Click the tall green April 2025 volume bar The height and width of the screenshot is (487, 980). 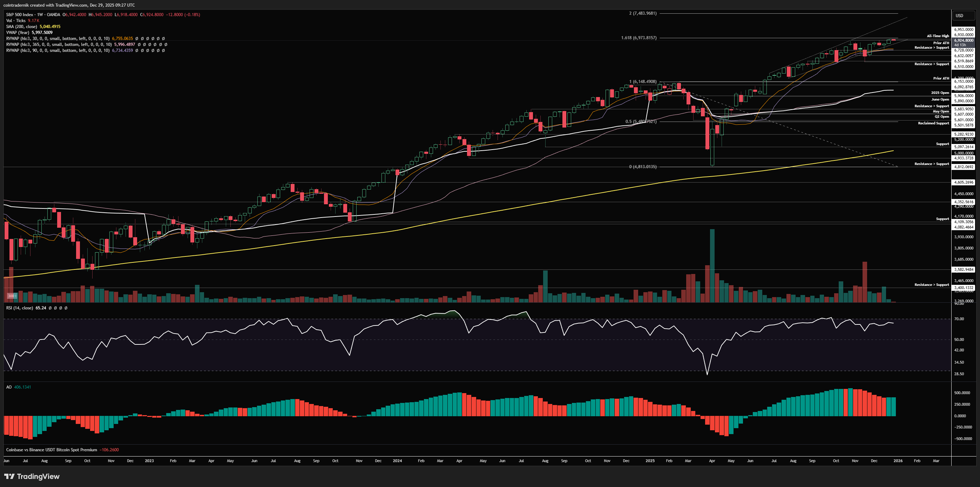coord(712,266)
